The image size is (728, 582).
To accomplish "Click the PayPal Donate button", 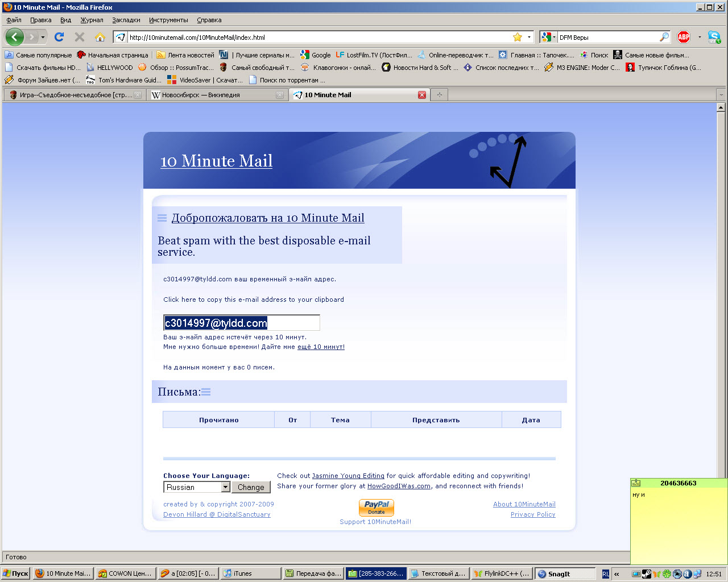I will 377,508.
